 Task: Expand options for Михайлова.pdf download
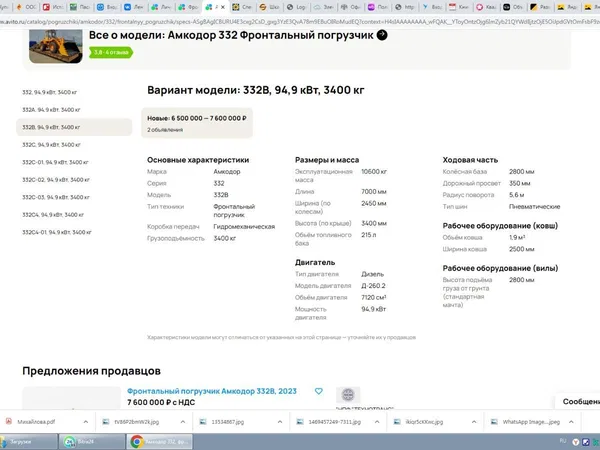tap(86, 422)
